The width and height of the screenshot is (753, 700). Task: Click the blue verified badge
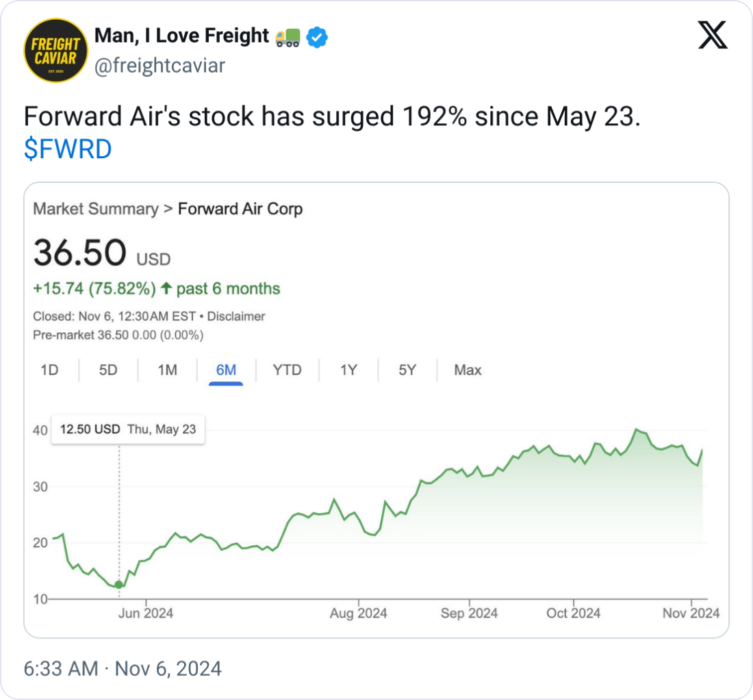[316, 38]
